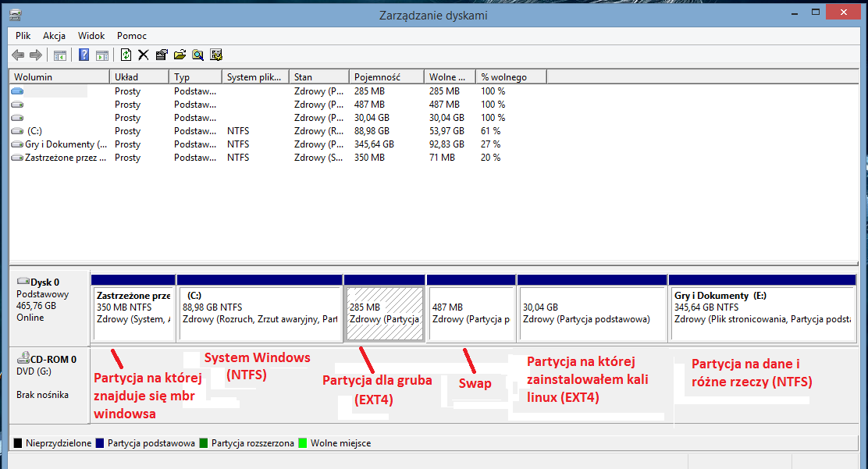868x469 pixels.
Task: Click the 30,04 GB capacity cell in list
Action: coord(372,118)
